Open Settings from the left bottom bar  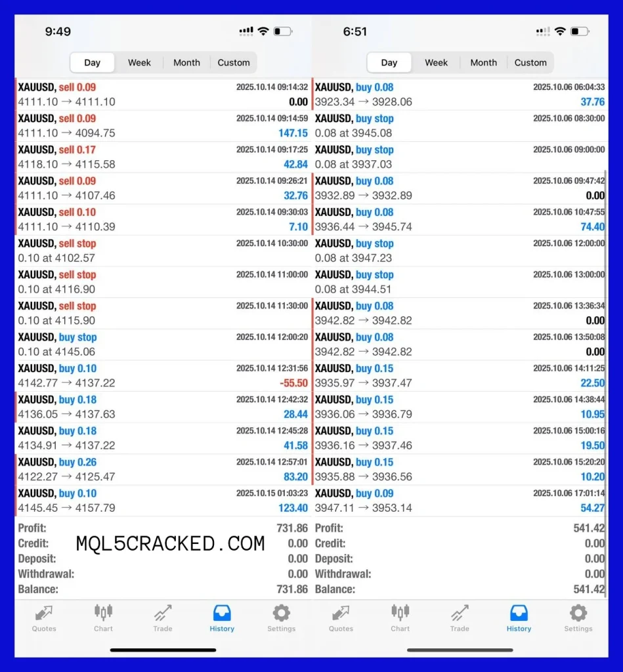[281, 619]
